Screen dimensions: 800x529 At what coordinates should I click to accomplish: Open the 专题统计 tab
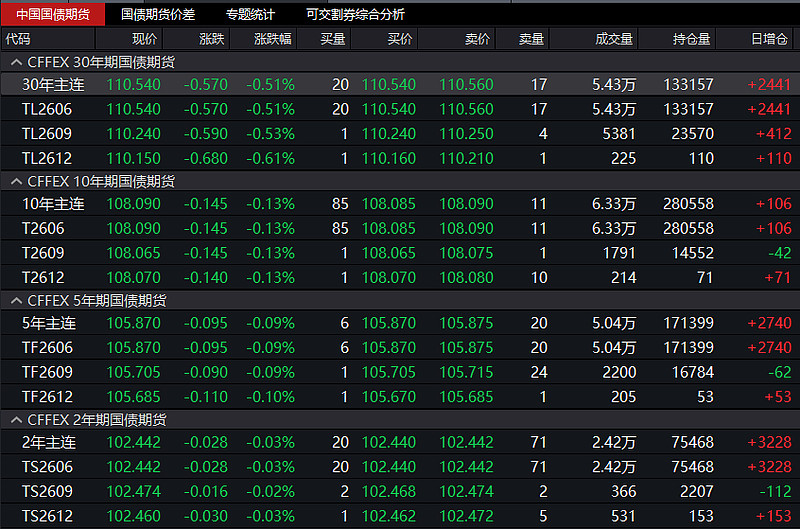coord(250,14)
